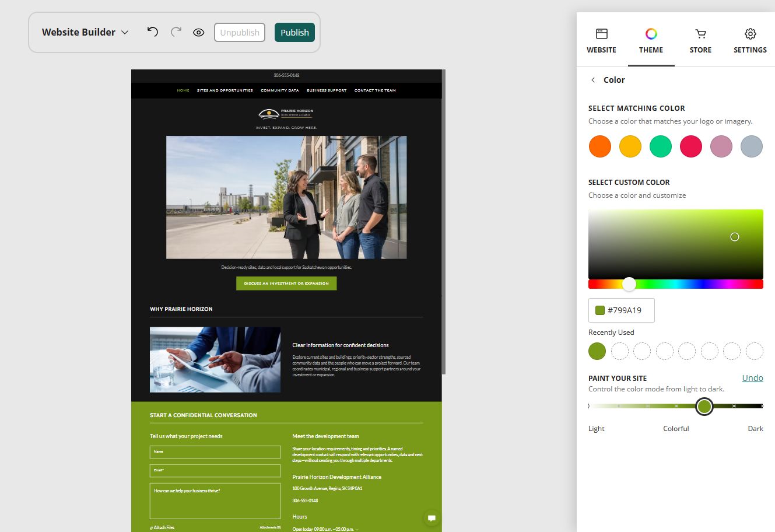Click BUSINESS SUPPORT nav item
Viewport: 775px width, 532px height.
[x=327, y=90]
